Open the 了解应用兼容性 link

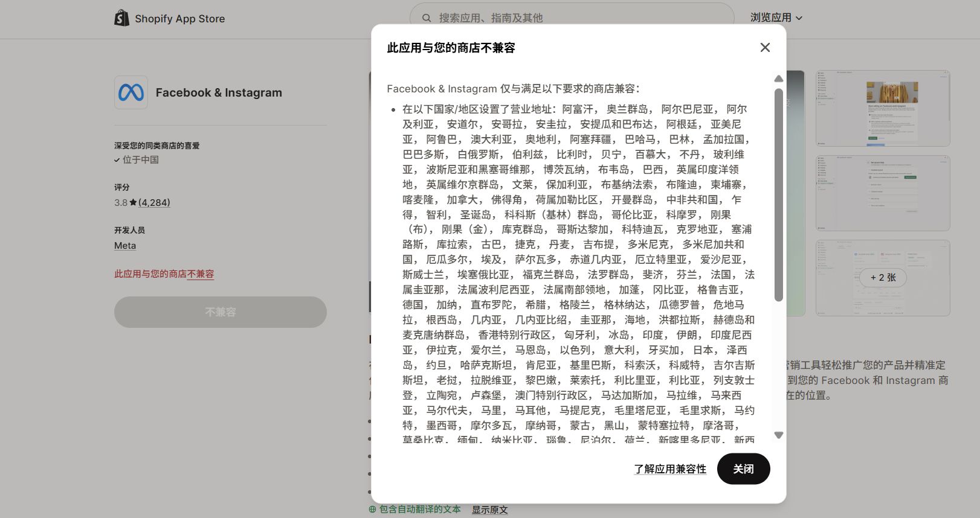point(670,469)
